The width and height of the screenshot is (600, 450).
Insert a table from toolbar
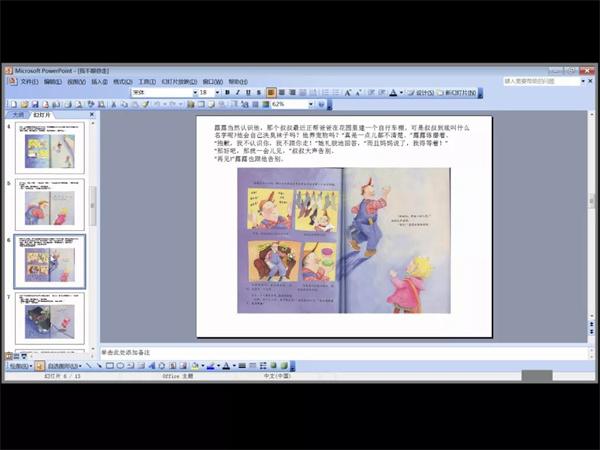(x=201, y=104)
